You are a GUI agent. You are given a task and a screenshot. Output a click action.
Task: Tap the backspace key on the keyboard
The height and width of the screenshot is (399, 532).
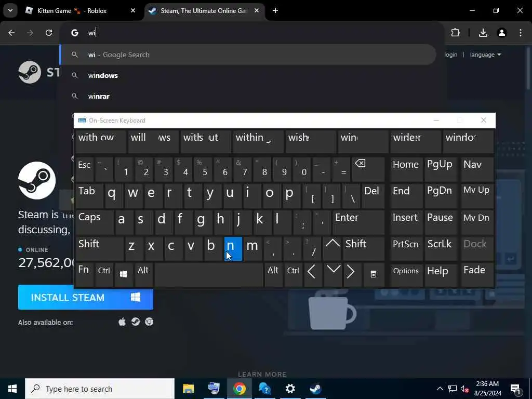pyautogui.click(x=368, y=169)
